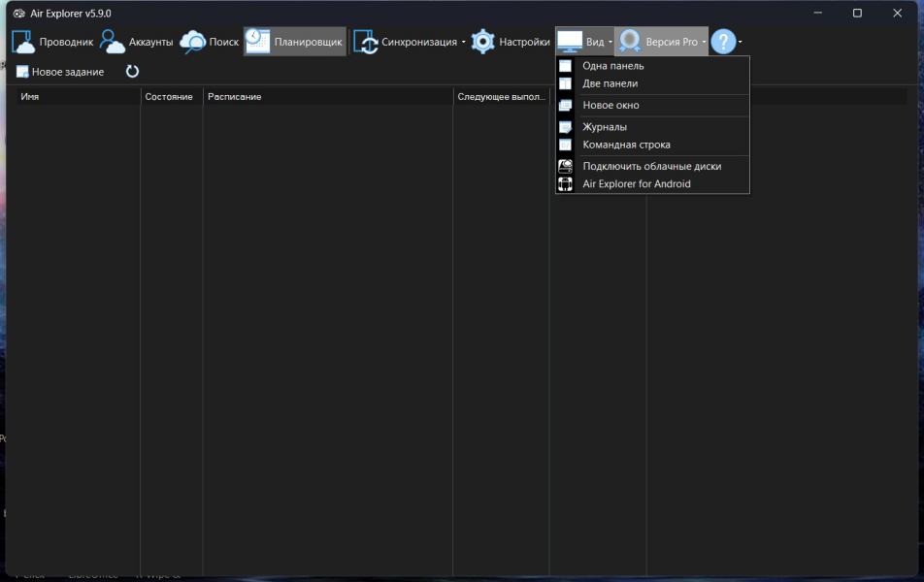Open Синхронизация sync tool

tap(406, 42)
